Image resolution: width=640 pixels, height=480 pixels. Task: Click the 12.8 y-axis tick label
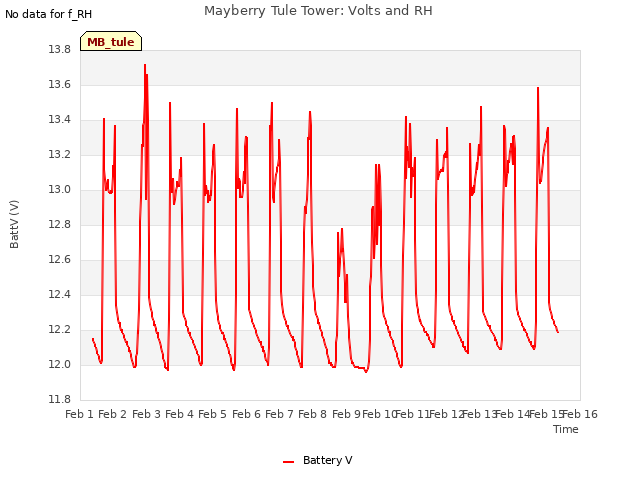tap(60, 224)
